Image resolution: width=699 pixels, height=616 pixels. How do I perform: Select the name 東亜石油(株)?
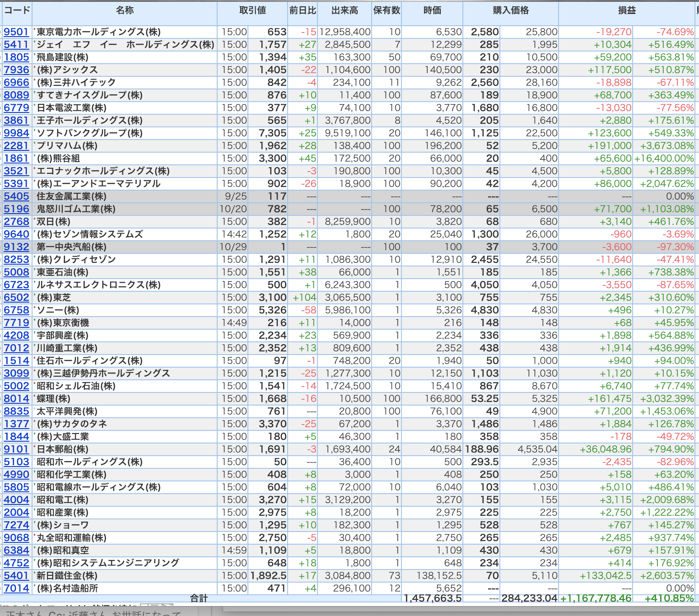(x=62, y=272)
